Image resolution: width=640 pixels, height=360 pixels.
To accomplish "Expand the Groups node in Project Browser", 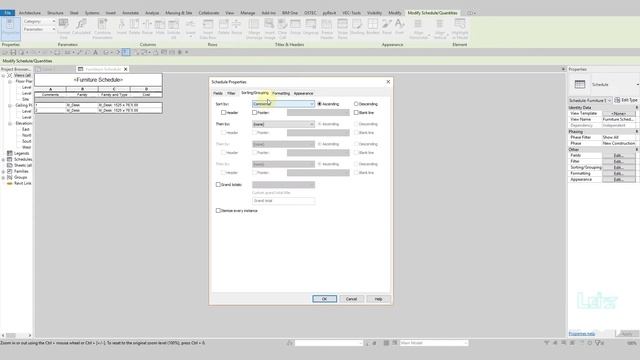I will 4,178.
